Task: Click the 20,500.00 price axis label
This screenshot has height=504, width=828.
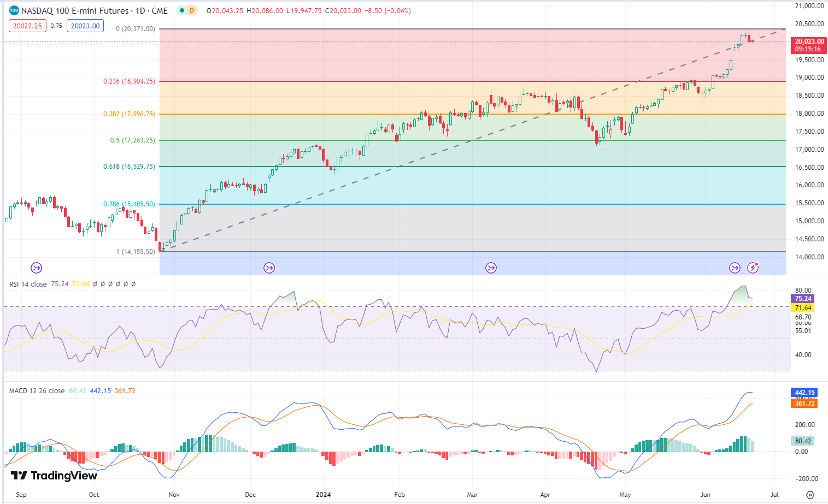Action: [809, 24]
